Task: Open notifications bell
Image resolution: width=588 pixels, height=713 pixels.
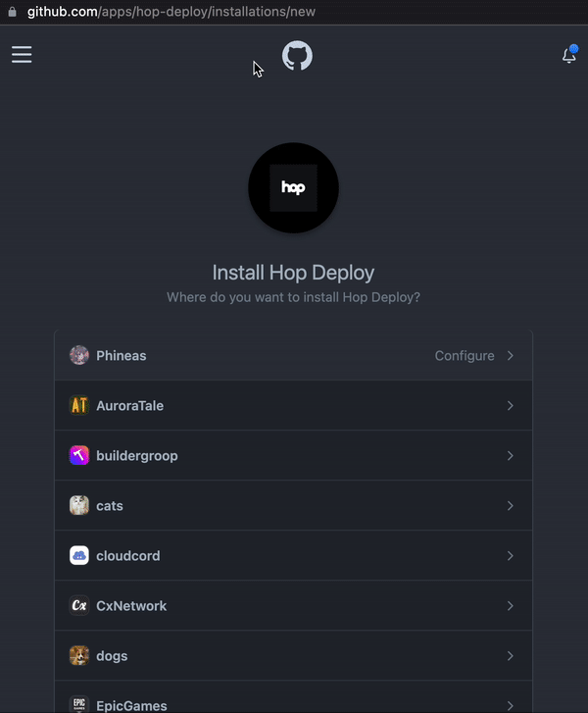Action: tap(569, 55)
